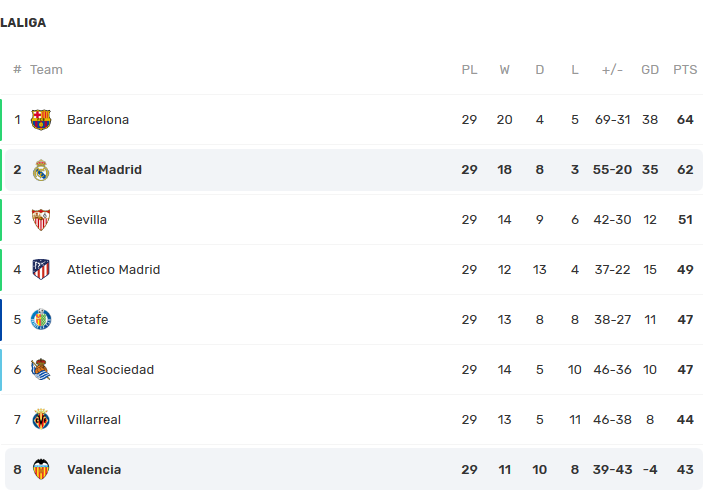
Task: Click the Real Madrid club crest
Action: [x=41, y=170]
